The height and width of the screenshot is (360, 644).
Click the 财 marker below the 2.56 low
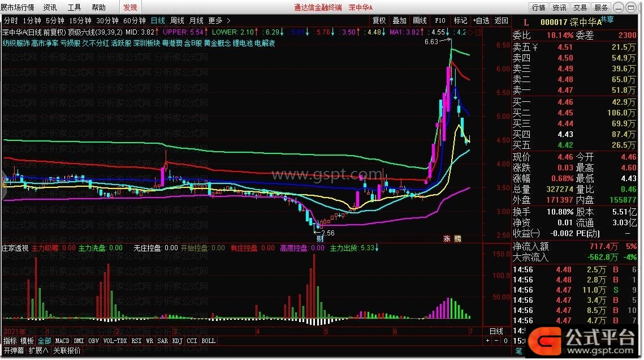pos(320,238)
